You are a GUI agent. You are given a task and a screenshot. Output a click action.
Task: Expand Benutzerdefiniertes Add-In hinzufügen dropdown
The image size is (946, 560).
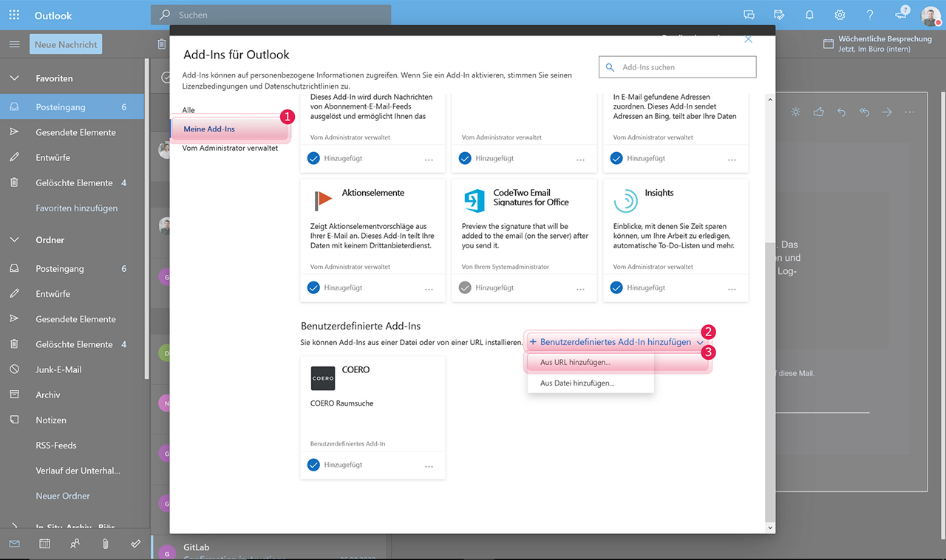click(616, 342)
